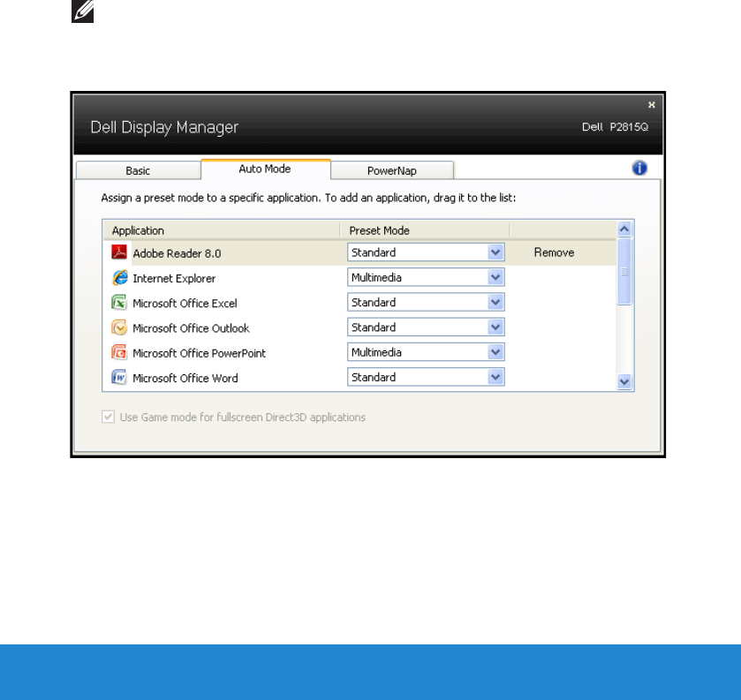Select the Adobe Reader 8.0 row text

(177, 253)
